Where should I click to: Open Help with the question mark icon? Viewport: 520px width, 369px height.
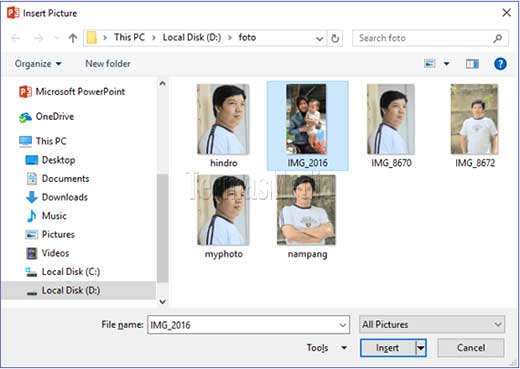point(500,64)
